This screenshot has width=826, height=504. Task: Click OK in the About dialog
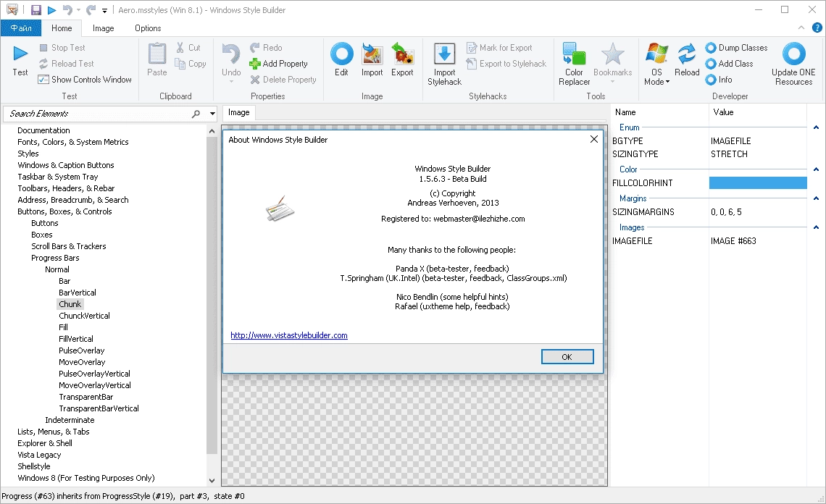point(567,357)
